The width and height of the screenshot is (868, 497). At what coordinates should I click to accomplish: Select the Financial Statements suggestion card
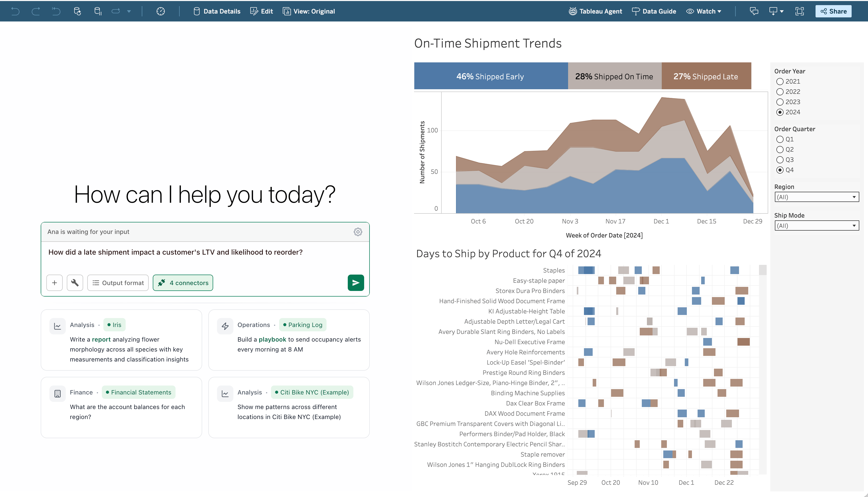click(x=121, y=407)
